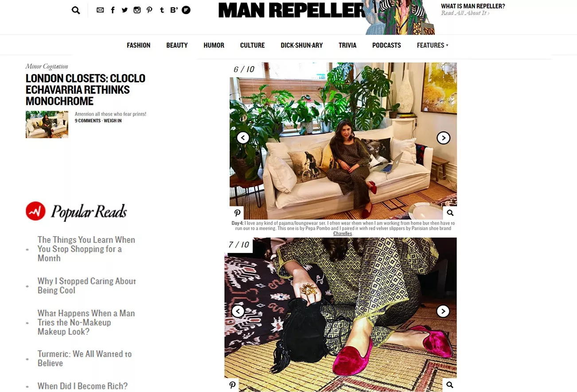Zoom into slide 6/10 with magnifier icon
The width and height of the screenshot is (577, 392).
click(x=450, y=213)
